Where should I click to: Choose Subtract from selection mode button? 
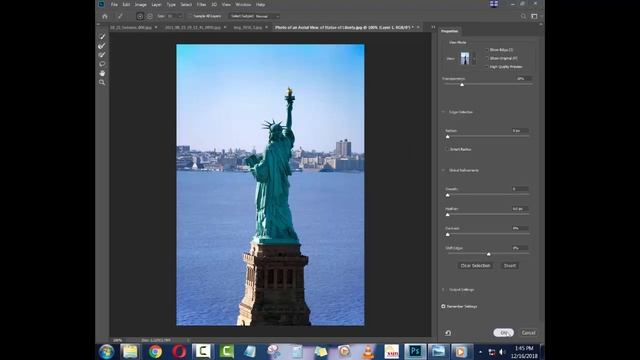150,16
